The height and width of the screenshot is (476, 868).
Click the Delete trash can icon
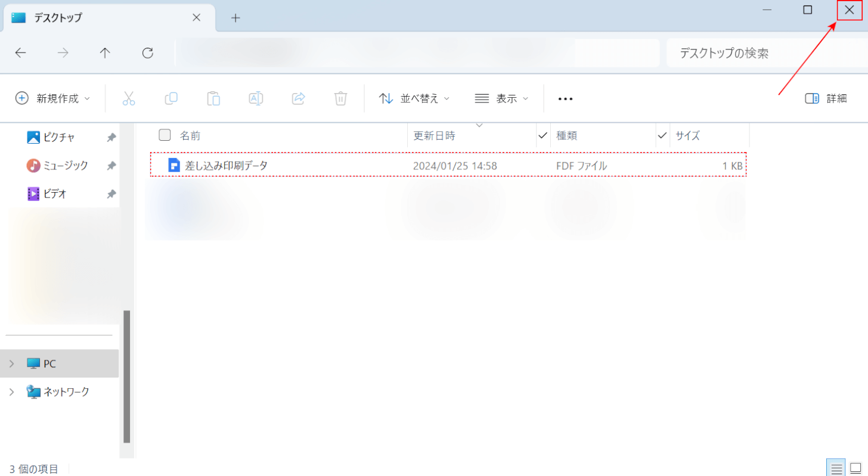[340, 98]
